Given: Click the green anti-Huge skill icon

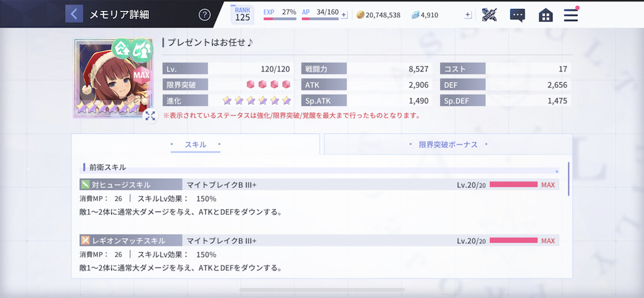Looking at the screenshot, I should coord(84,185).
